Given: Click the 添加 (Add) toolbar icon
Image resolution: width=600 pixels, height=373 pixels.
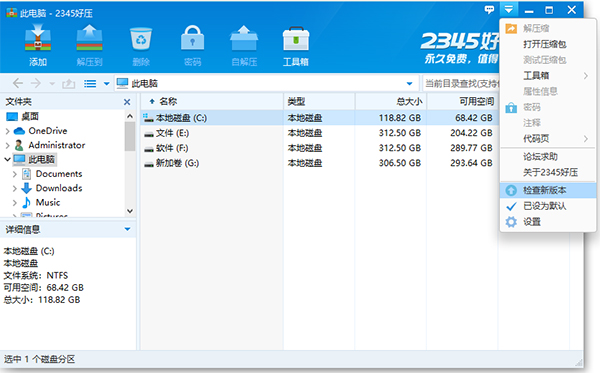Looking at the screenshot, I should 38,45.
